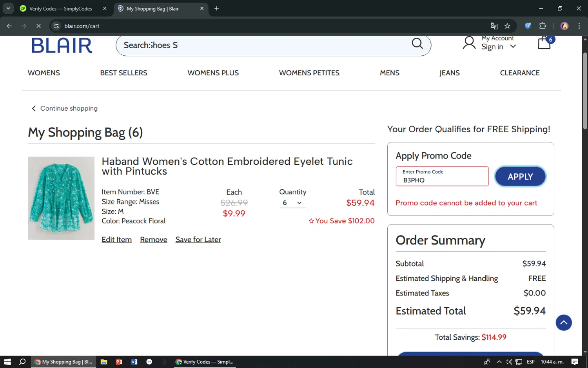588x368 pixels.
Task: Open the shopping bag icon with 6 items
Action: pos(545,42)
